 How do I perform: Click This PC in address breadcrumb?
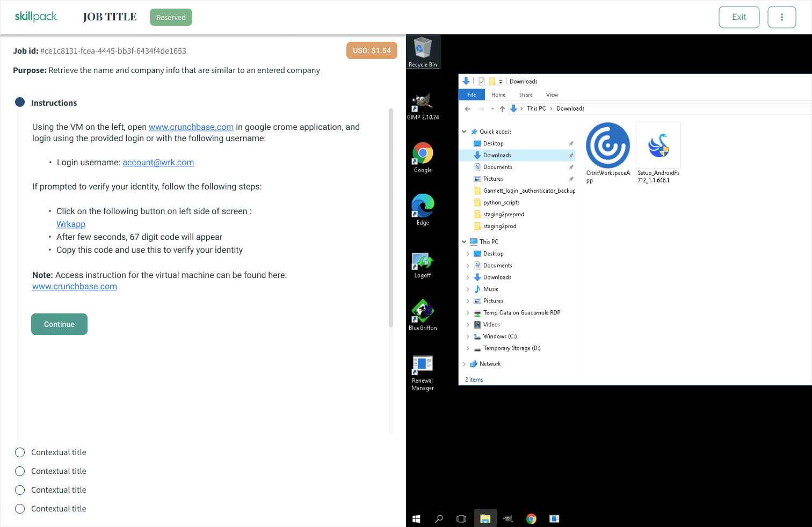(536, 108)
